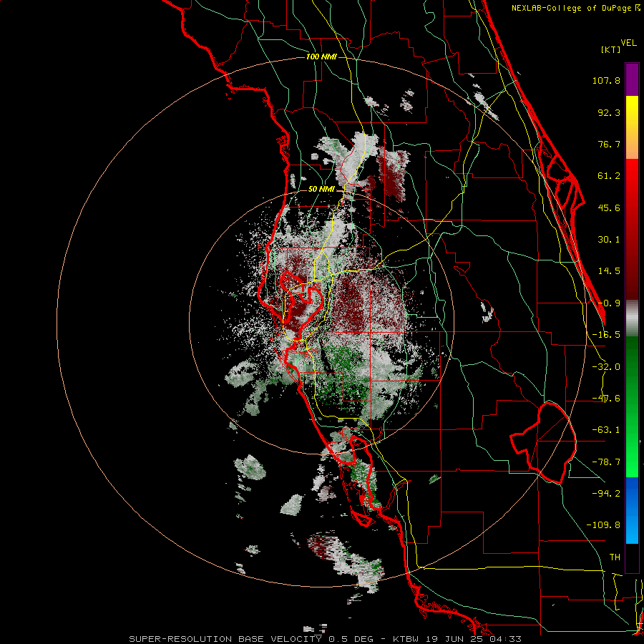Click the 100 NMI range ring label
Screen dimensions: 644x644
pyautogui.click(x=321, y=57)
